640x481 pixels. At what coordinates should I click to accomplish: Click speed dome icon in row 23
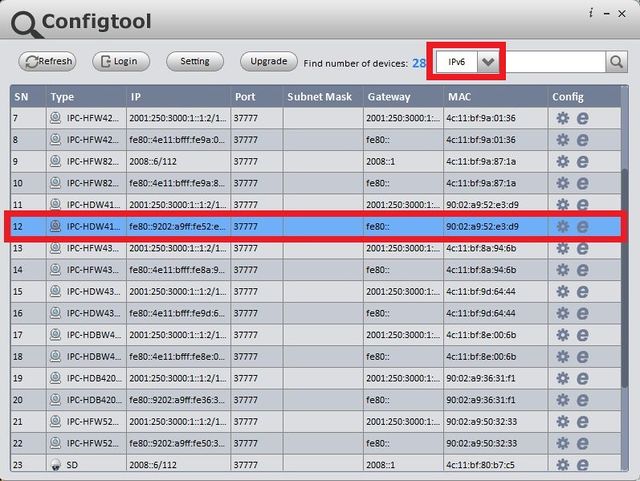click(x=55, y=465)
